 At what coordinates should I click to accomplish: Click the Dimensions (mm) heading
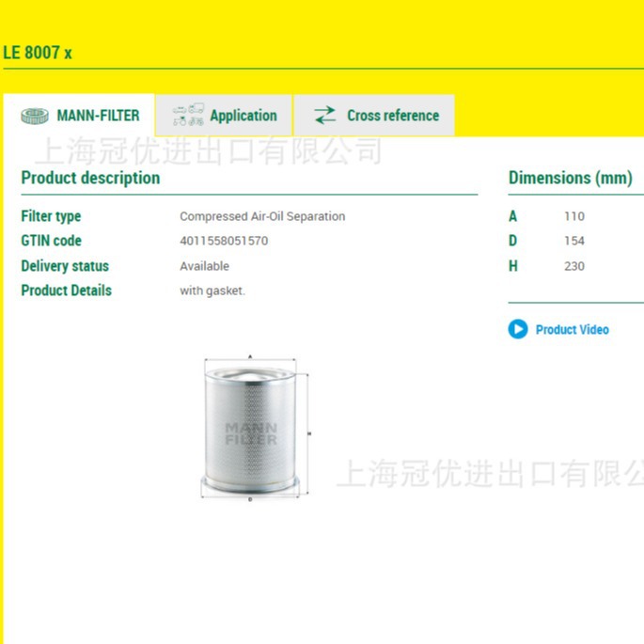tap(570, 178)
